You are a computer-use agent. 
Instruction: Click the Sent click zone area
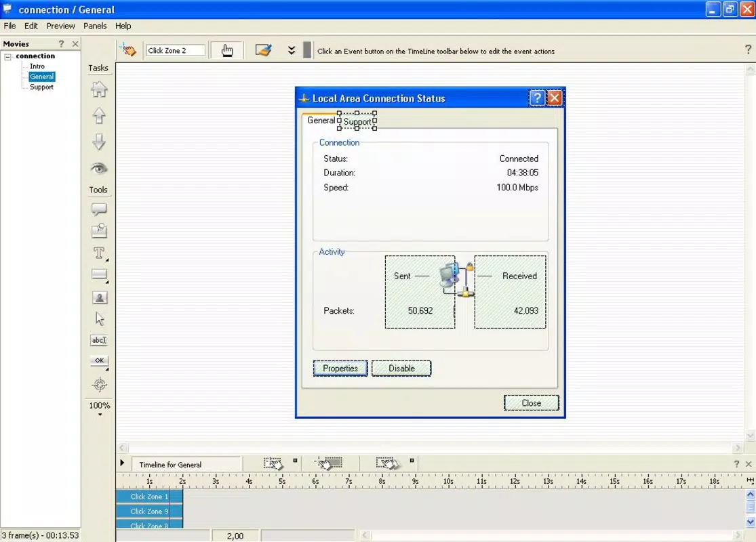point(420,292)
